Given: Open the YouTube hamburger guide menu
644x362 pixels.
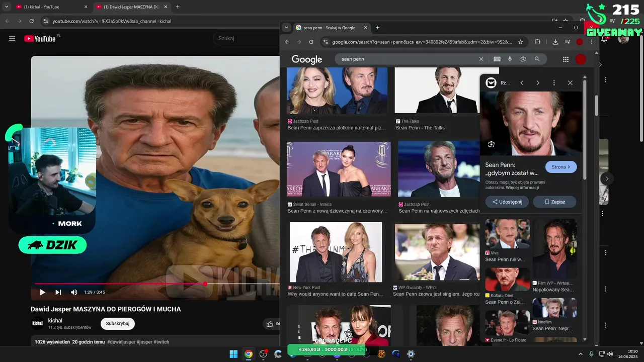Looking at the screenshot, I should [12, 38].
